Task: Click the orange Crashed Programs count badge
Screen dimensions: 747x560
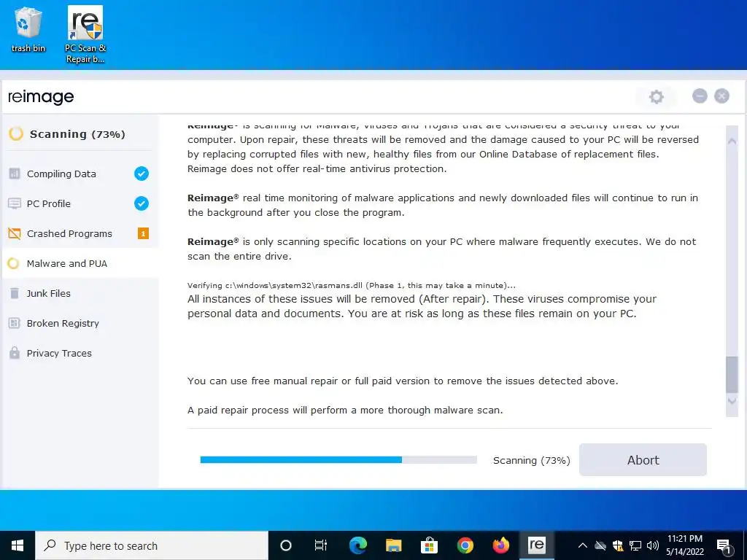Action: pos(143,234)
